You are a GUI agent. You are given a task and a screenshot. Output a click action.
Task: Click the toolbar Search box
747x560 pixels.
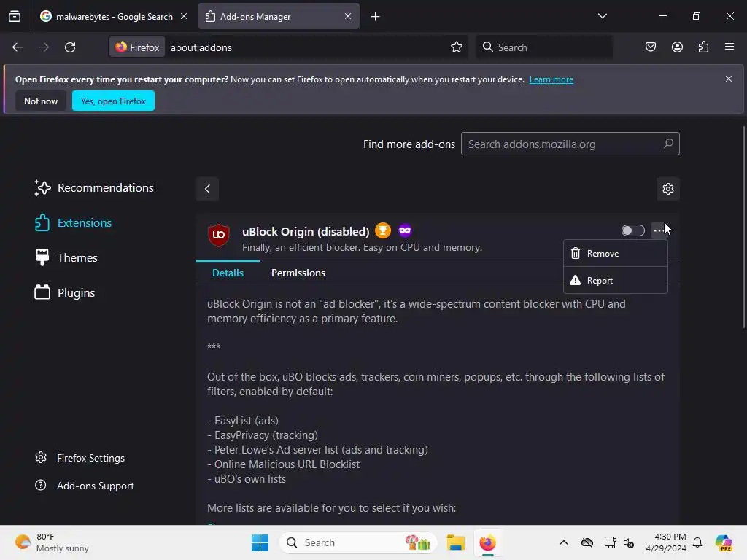click(544, 47)
